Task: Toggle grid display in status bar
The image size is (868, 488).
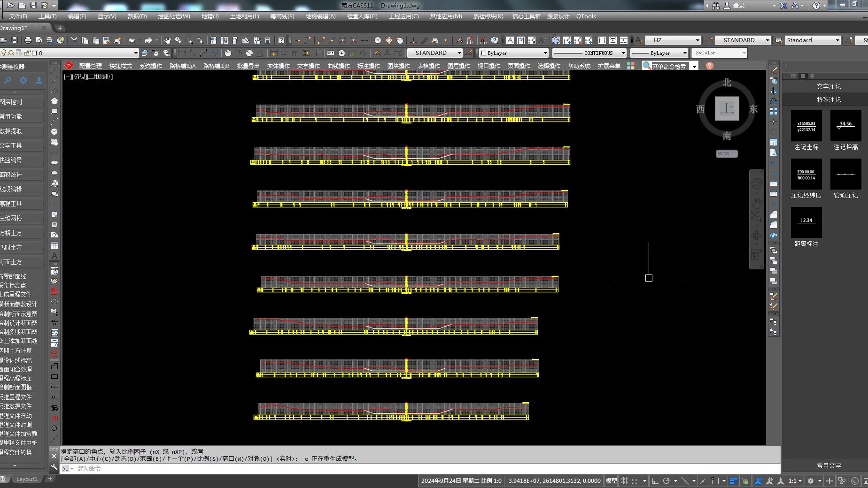Action: tap(624, 481)
